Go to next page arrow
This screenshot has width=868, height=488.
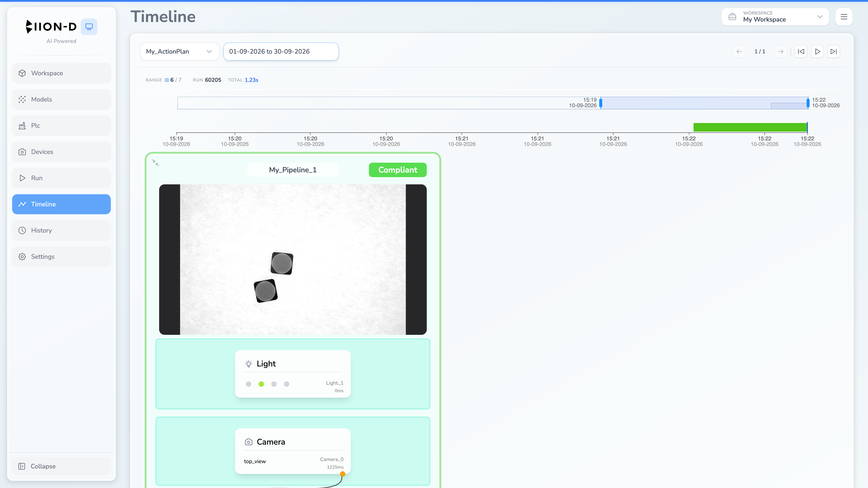780,52
